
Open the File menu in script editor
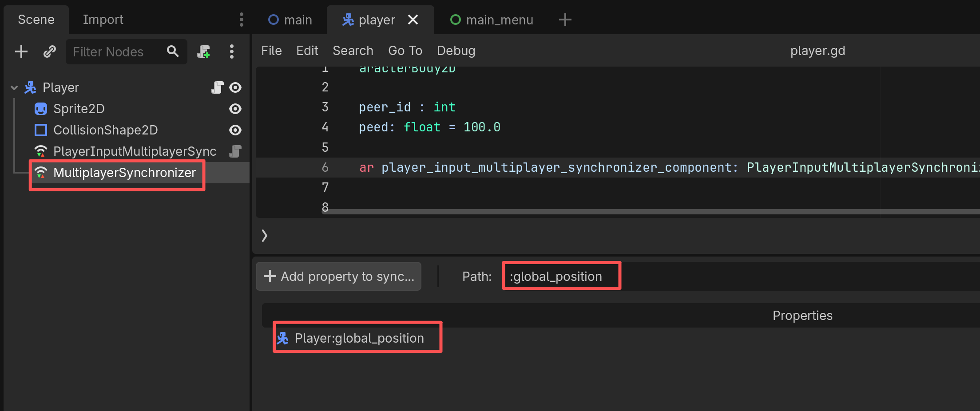[x=271, y=51]
